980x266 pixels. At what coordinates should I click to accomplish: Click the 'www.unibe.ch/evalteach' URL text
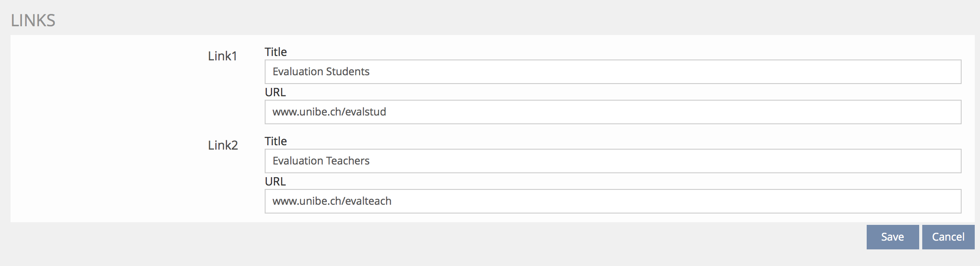[x=332, y=201]
